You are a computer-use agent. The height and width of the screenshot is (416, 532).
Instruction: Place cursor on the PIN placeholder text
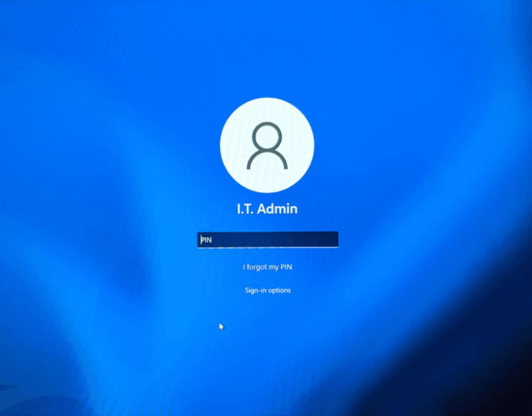click(206, 240)
